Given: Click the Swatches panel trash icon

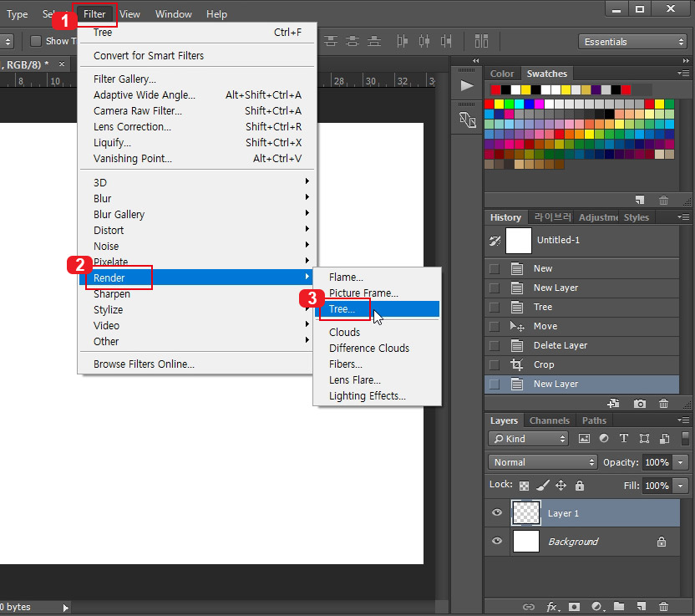Looking at the screenshot, I should pos(663,200).
